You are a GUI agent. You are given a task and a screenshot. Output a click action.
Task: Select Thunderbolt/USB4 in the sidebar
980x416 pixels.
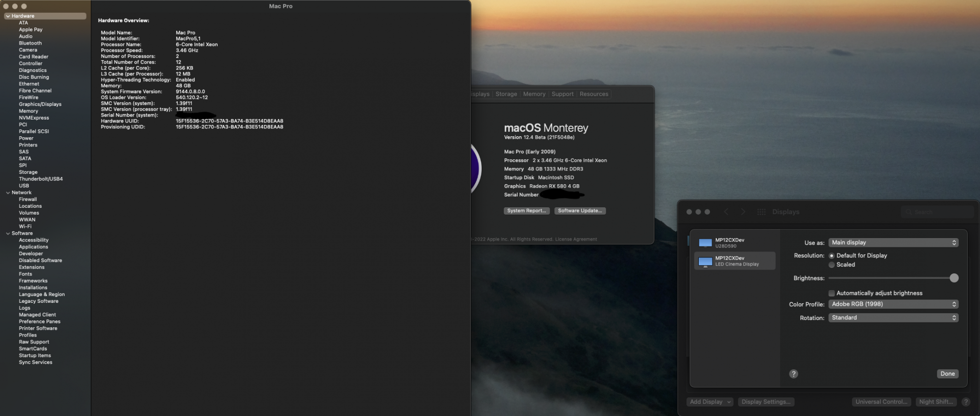click(41, 179)
